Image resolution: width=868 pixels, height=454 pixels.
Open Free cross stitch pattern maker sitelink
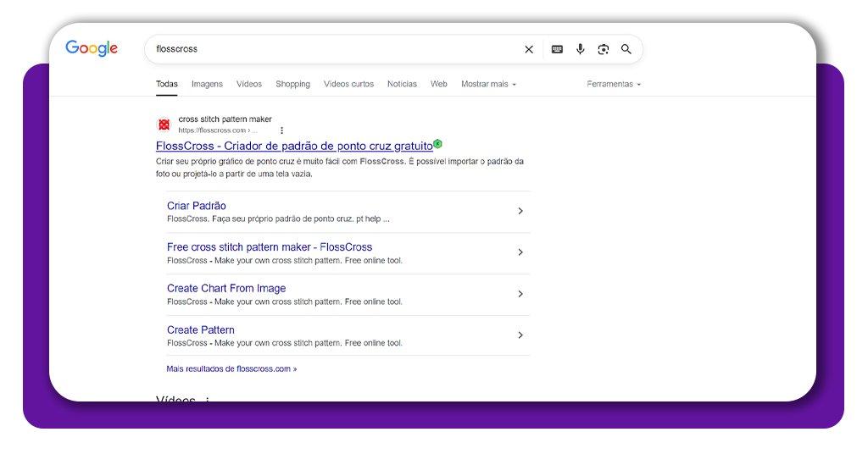click(270, 247)
